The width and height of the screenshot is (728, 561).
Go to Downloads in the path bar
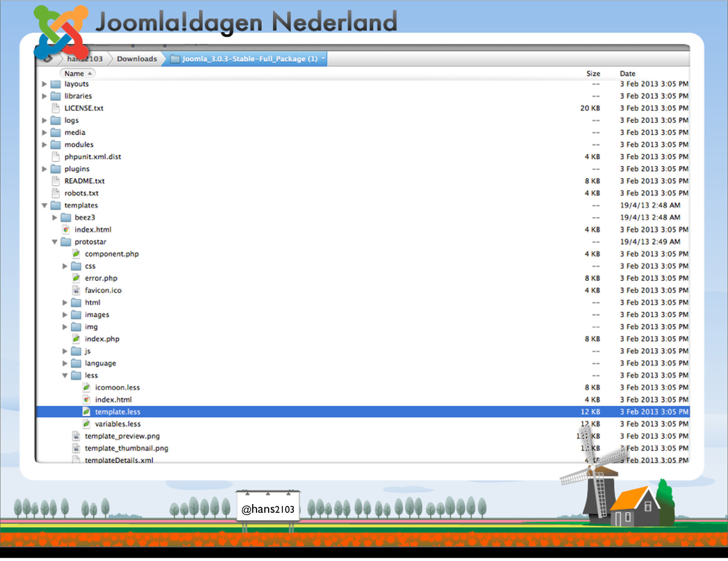coord(136,59)
